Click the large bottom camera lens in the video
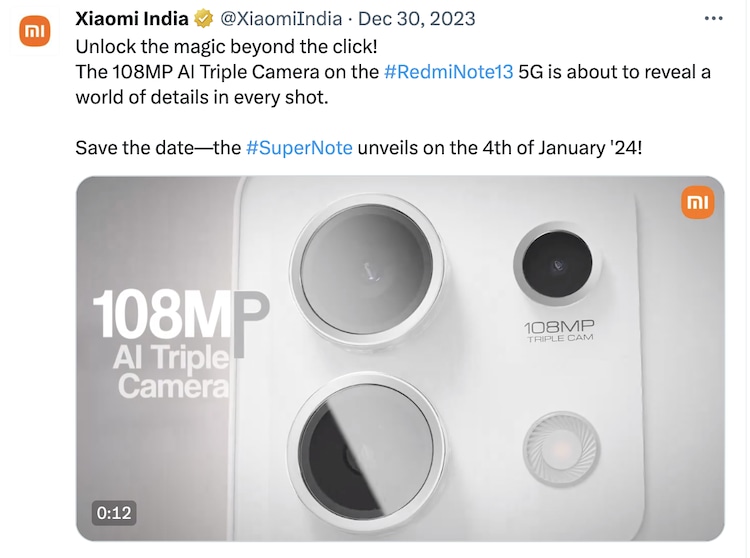 (x=366, y=447)
